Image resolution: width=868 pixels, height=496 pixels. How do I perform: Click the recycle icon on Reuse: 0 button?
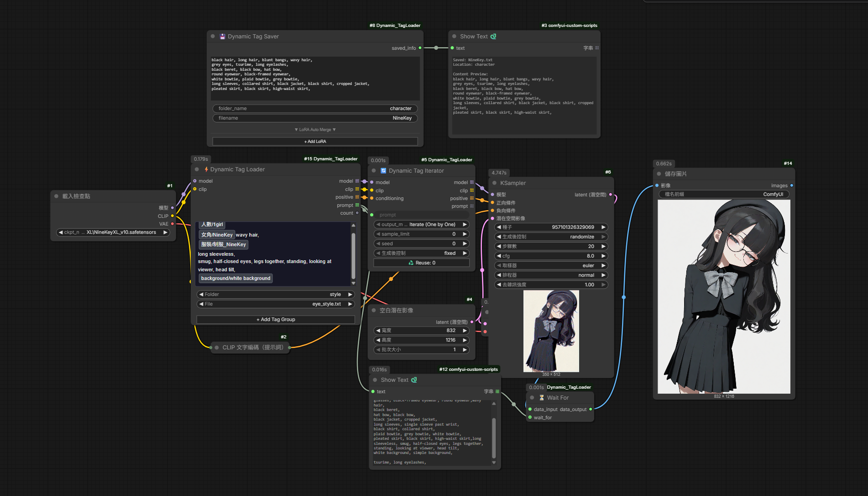(411, 263)
